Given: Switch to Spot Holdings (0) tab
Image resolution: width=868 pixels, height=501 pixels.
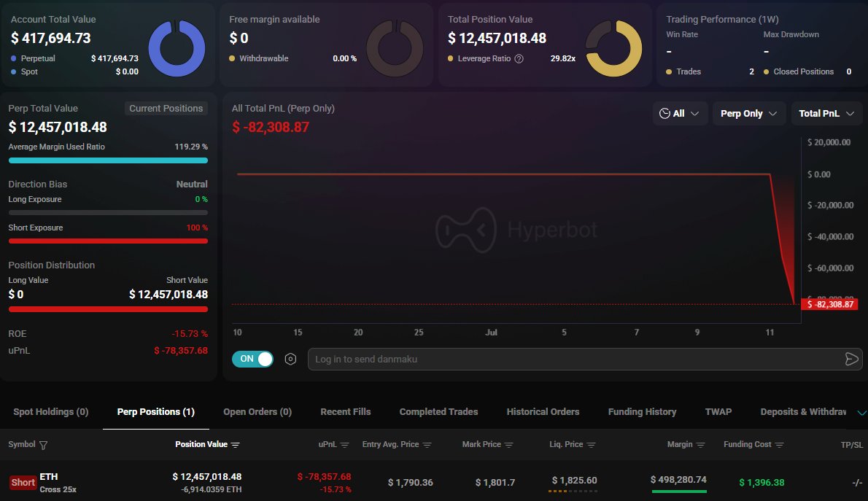Looking at the screenshot, I should 51,412.
